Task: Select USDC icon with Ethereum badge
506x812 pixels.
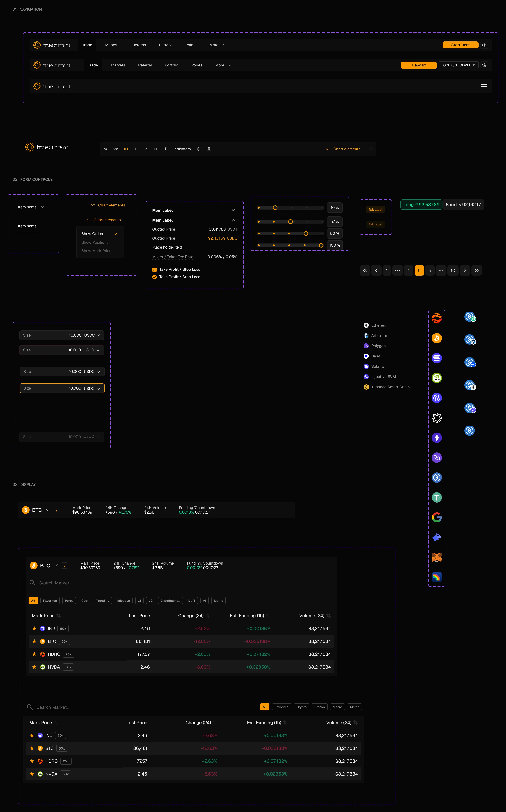Action: pos(470,385)
